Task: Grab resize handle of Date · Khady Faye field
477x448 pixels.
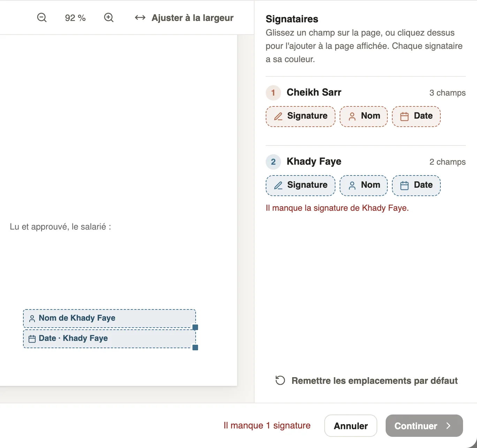Action: click(195, 348)
